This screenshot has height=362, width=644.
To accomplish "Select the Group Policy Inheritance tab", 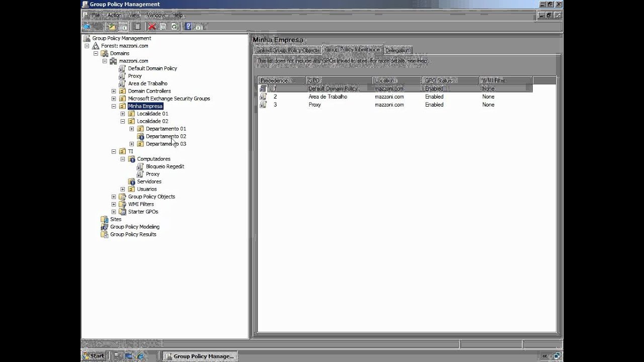I will pyautogui.click(x=352, y=50).
